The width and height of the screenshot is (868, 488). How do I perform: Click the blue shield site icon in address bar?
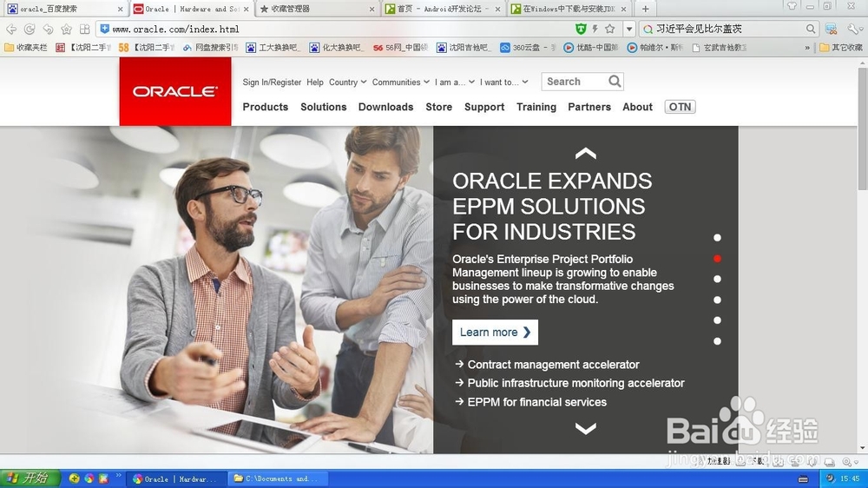[105, 29]
